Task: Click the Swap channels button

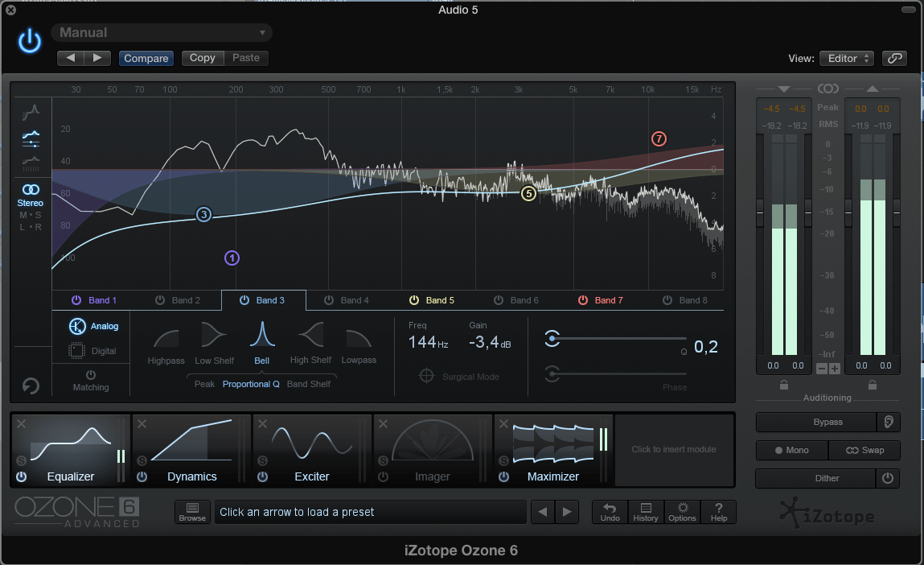Action: (864, 450)
